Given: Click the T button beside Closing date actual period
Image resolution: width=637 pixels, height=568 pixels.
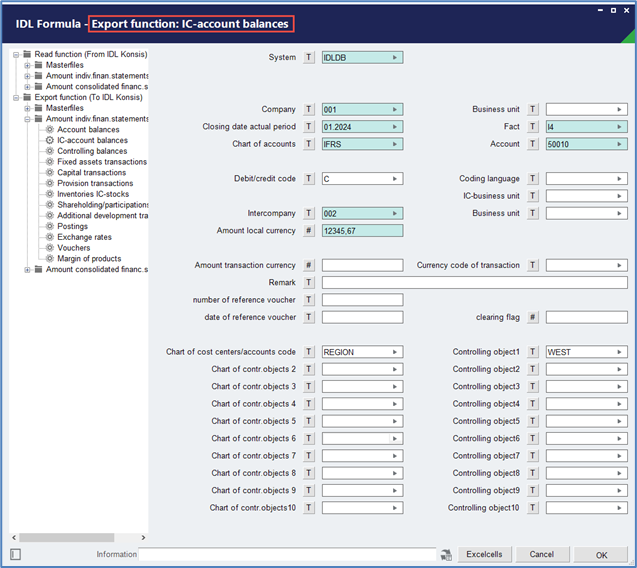Looking at the screenshot, I should point(309,127).
